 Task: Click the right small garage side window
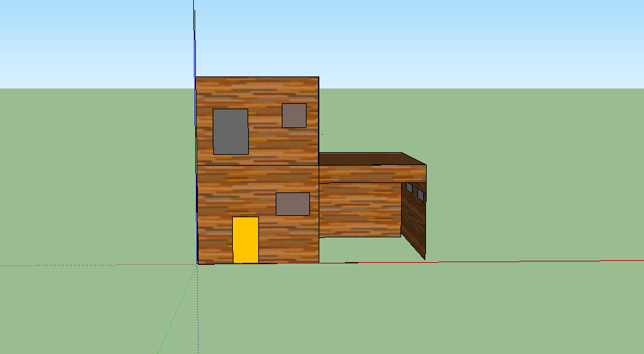tap(421, 194)
